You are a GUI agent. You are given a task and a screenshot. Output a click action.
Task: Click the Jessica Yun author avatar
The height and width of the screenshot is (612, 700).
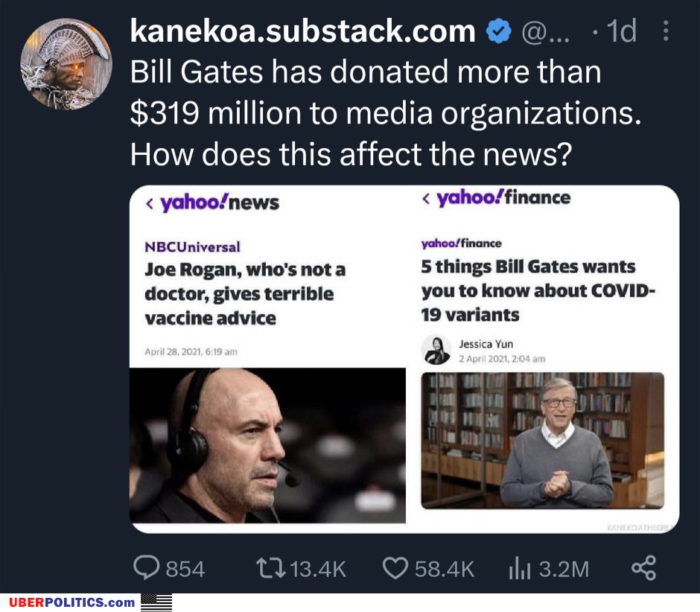(x=437, y=350)
